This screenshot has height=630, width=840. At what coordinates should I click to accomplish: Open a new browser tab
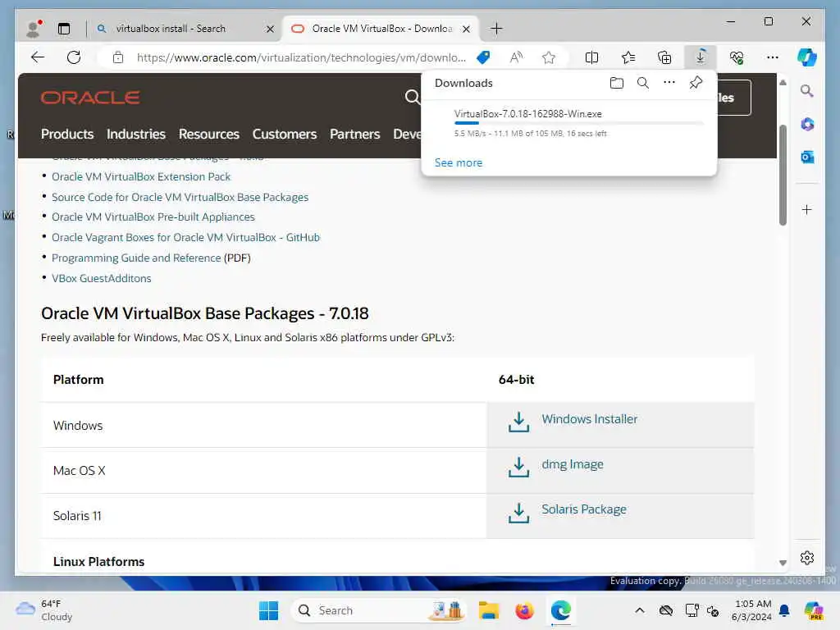point(496,29)
